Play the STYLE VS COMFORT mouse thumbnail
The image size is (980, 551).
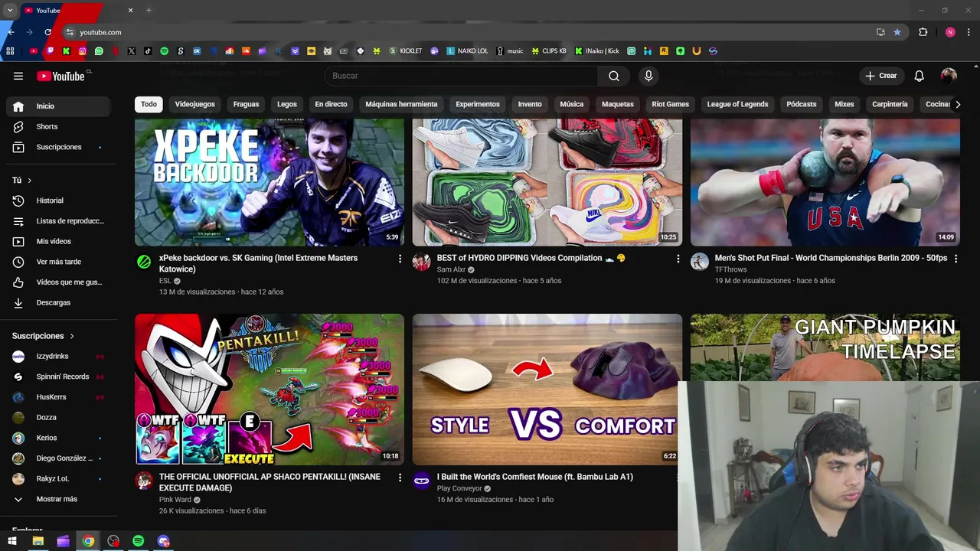click(547, 390)
